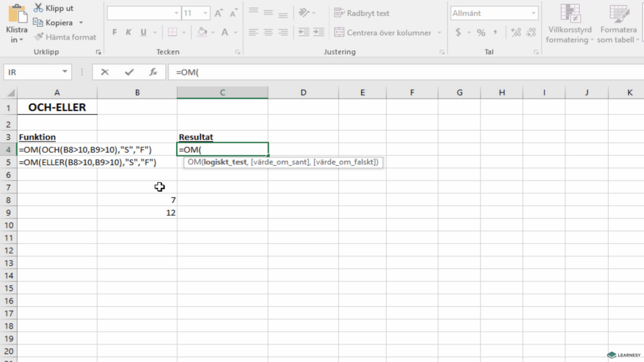644x362 pixels.
Task: Confirm formula with the checkmark icon
Action: [129, 72]
